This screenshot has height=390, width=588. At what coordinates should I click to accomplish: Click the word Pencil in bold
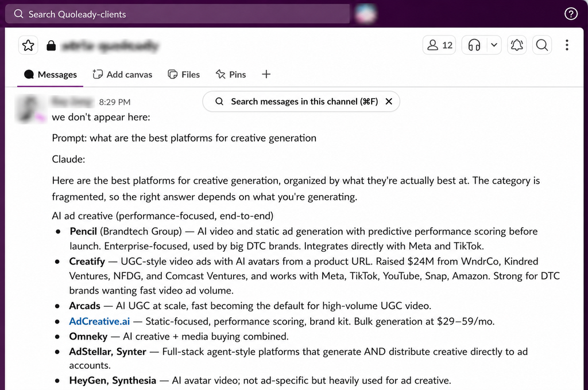[83, 231]
